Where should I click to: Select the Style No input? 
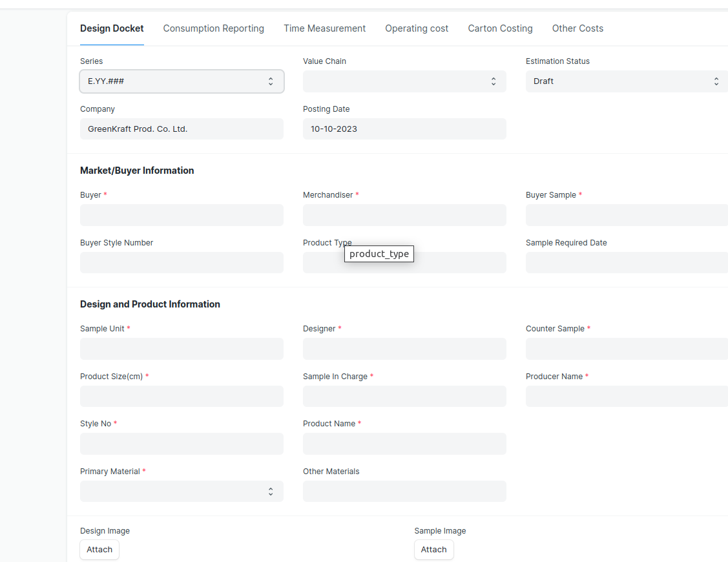click(182, 444)
